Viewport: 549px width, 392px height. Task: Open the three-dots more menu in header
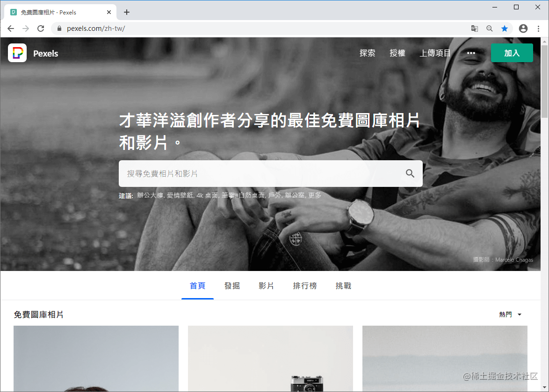pyautogui.click(x=471, y=53)
